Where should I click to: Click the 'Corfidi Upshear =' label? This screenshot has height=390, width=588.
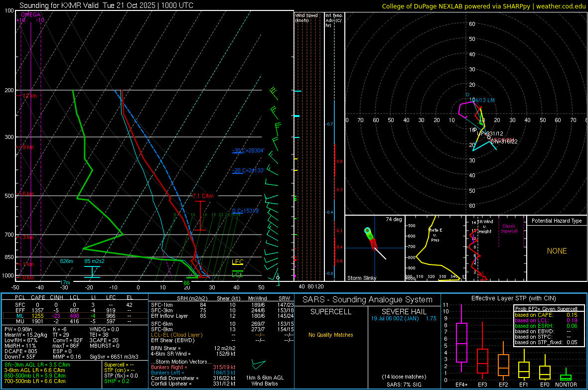171,384
